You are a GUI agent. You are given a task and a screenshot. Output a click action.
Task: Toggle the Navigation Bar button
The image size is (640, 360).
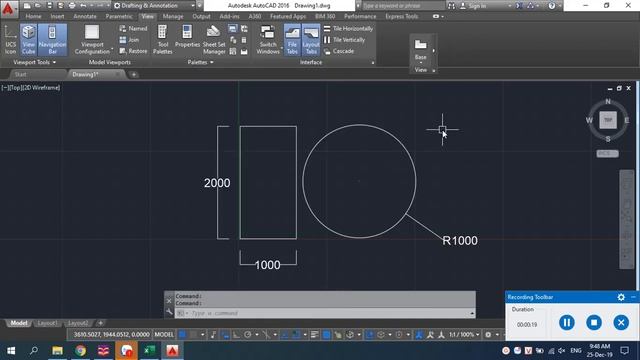click(52, 40)
